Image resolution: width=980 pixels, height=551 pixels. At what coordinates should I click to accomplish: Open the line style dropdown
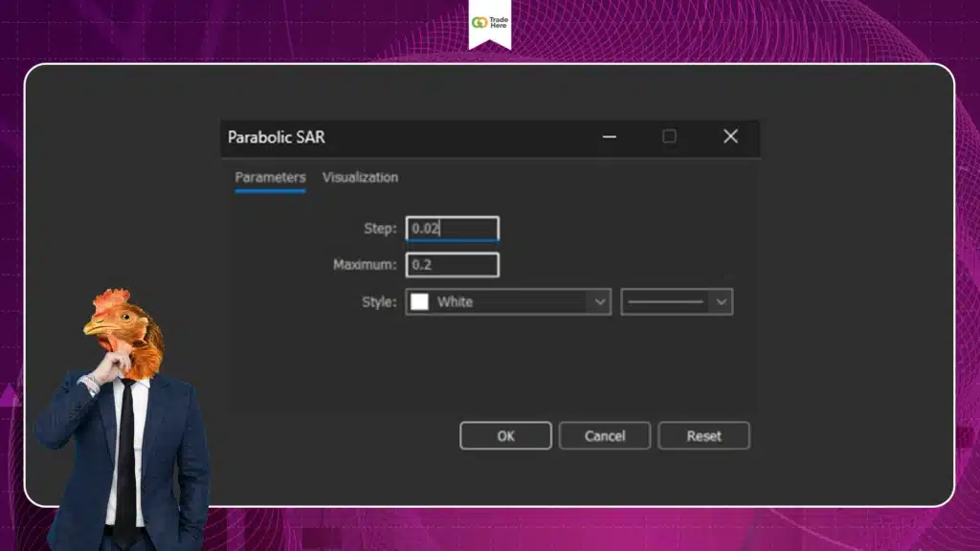pos(666,301)
